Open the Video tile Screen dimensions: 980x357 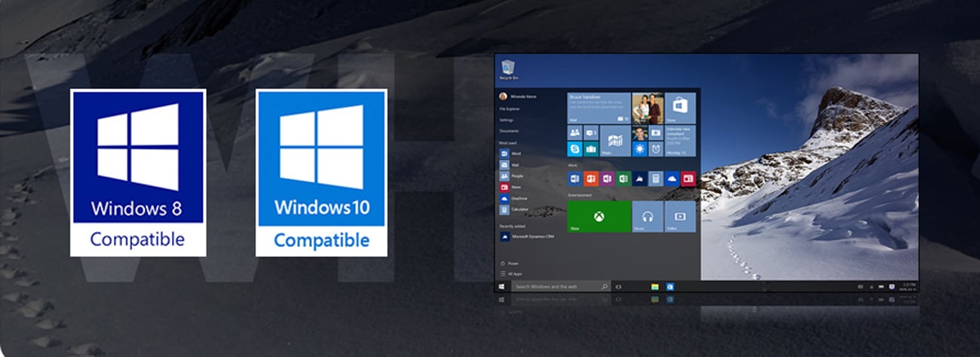coord(680,216)
